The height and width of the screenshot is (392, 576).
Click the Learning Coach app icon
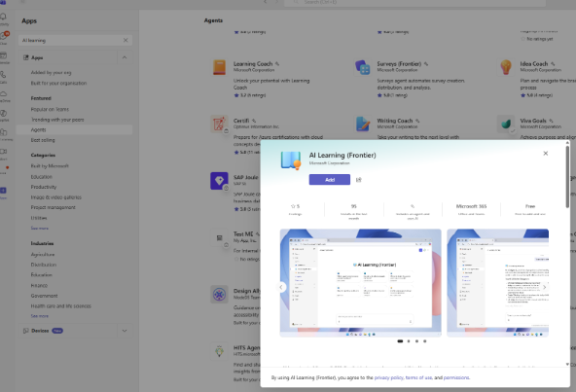click(219, 67)
